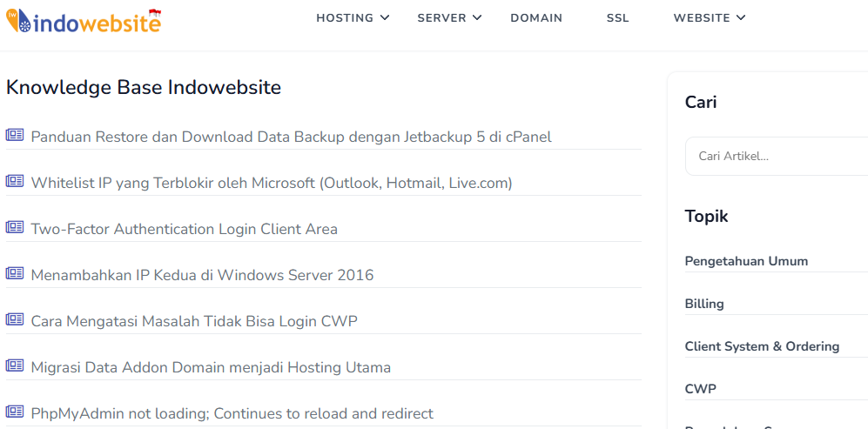Select the Pengetahuan Umum topic

coord(746,261)
